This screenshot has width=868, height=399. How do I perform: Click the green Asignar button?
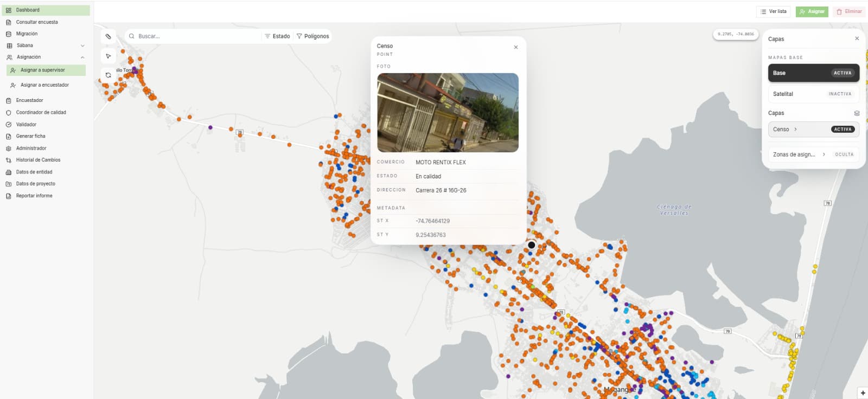[812, 11]
